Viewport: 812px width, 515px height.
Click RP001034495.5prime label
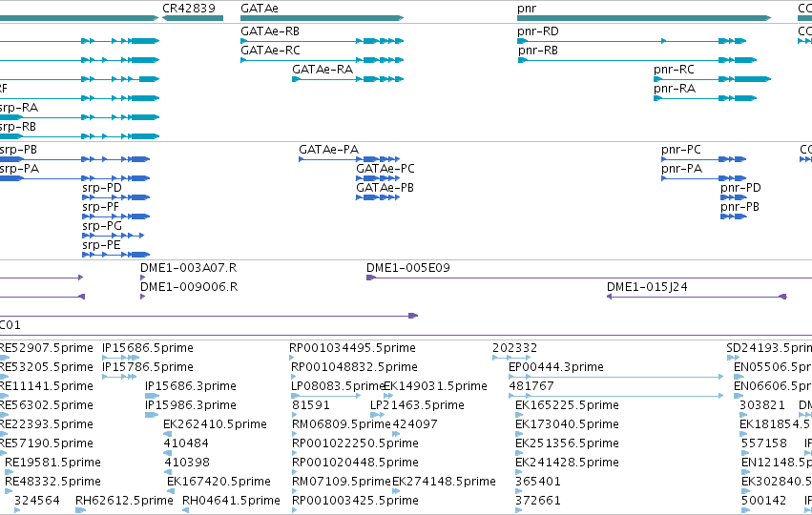click(352, 348)
